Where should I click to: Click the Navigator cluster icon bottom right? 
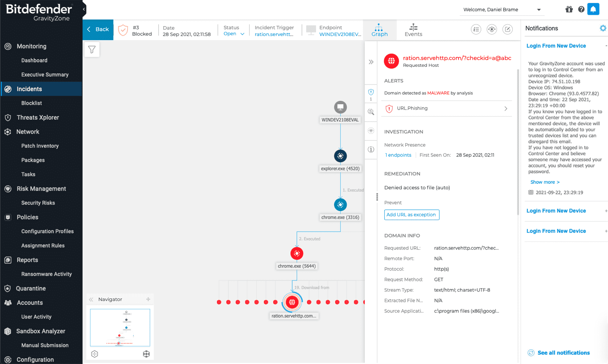tap(146, 354)
